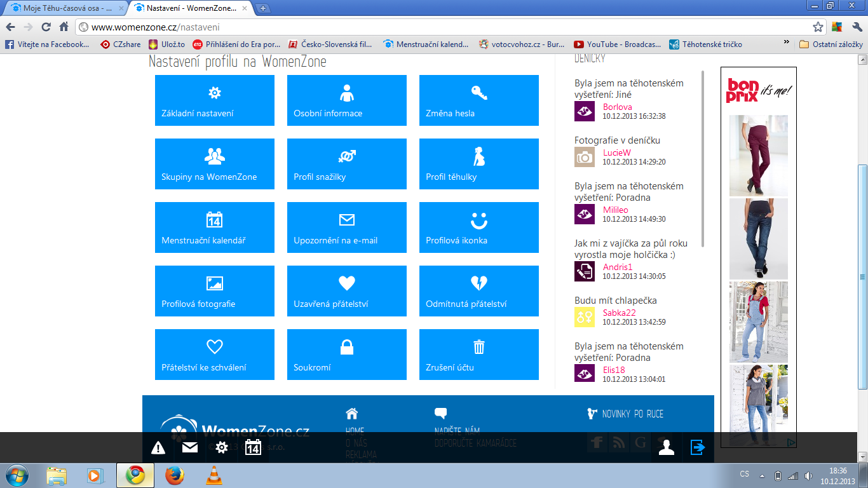Click the warning triangle in bottom toolbar
Viewport: 868px width, 488px height.
[158, 448]
